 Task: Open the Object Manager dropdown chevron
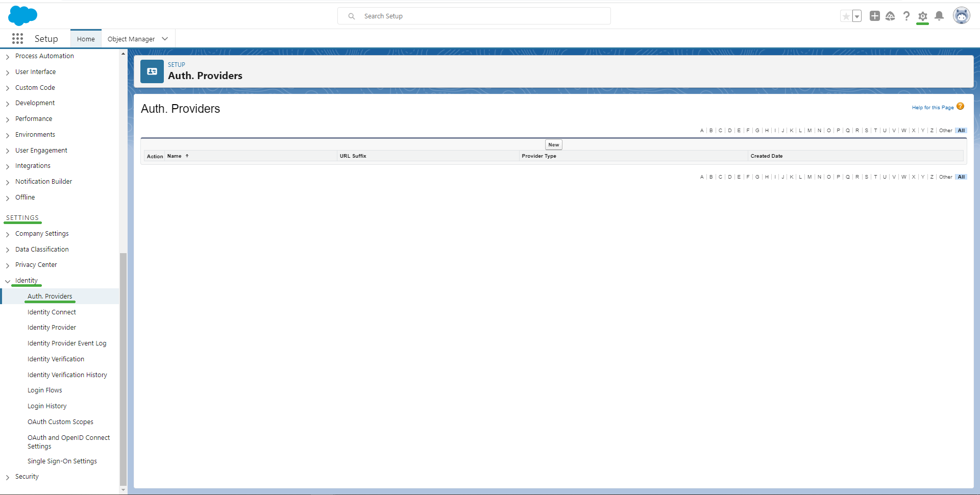[165, 39]
